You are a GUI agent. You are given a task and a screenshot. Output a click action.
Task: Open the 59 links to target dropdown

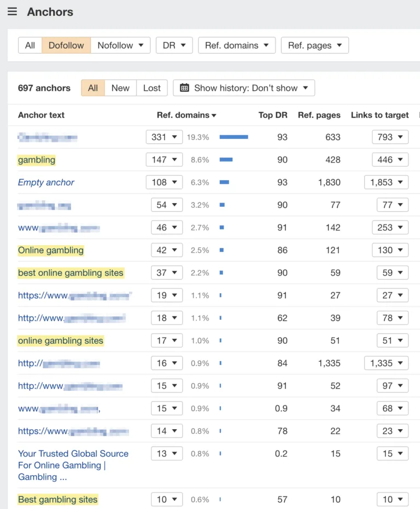pos(393,273)
